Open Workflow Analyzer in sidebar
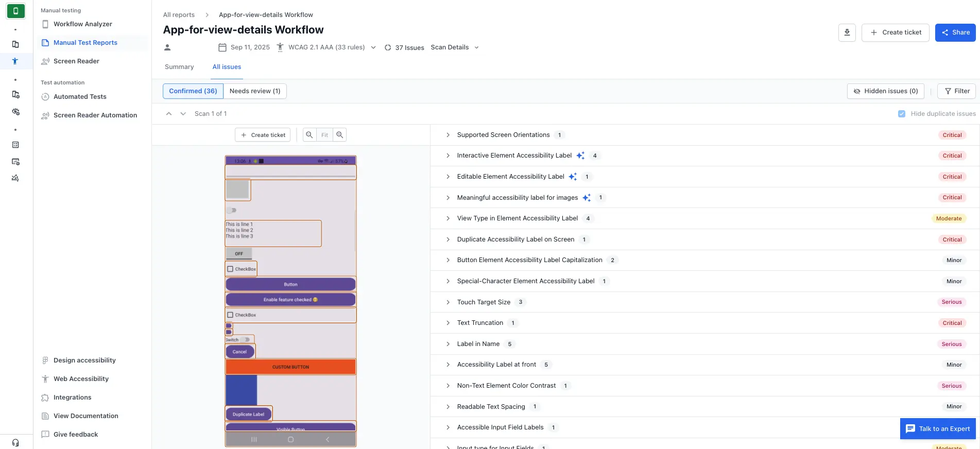980x449 pixels. (x=82, y=24)
